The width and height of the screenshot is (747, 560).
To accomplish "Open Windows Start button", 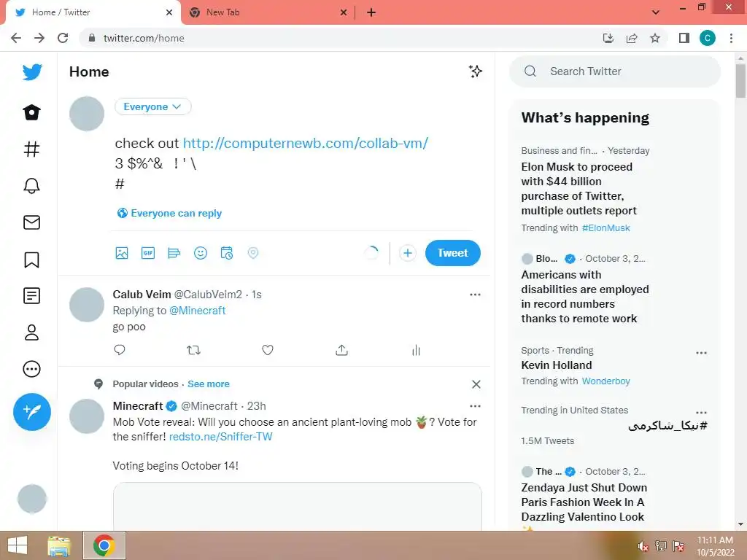I will [18, 545].
